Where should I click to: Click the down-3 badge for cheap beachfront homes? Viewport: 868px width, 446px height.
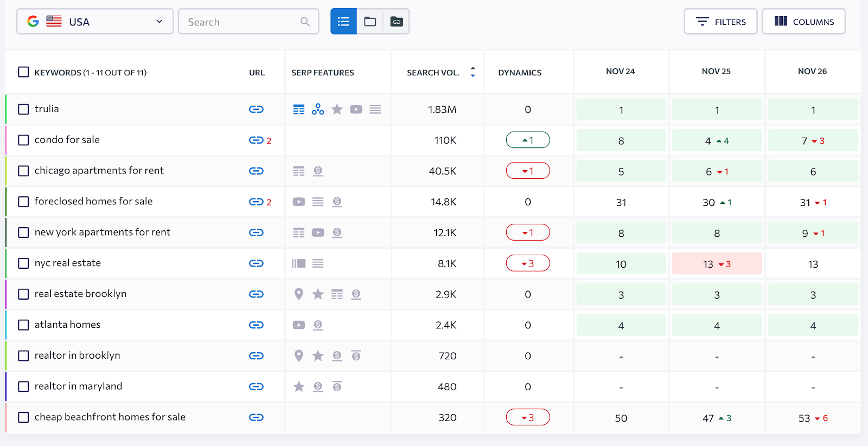528,418
